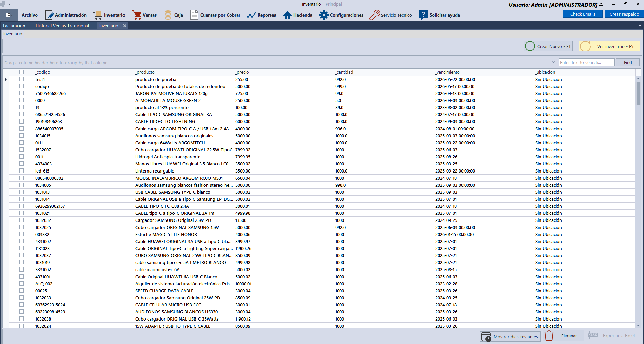Select the price cell 11900.26

point(284,248)
